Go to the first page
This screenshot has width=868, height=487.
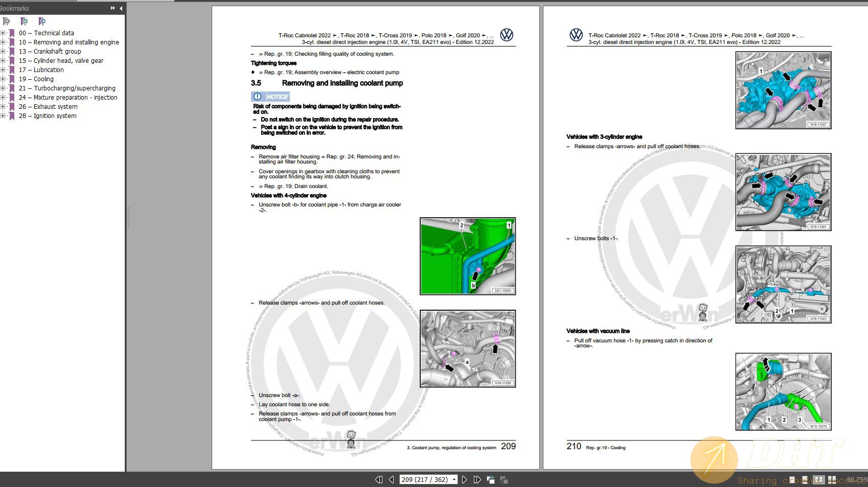pos(379,479)
